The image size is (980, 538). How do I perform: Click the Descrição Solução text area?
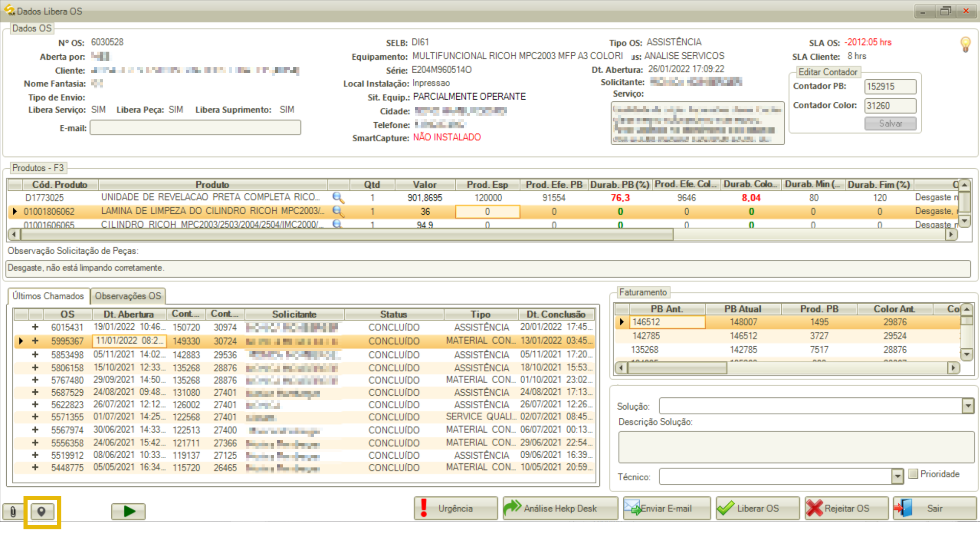[x=796, y=447]
